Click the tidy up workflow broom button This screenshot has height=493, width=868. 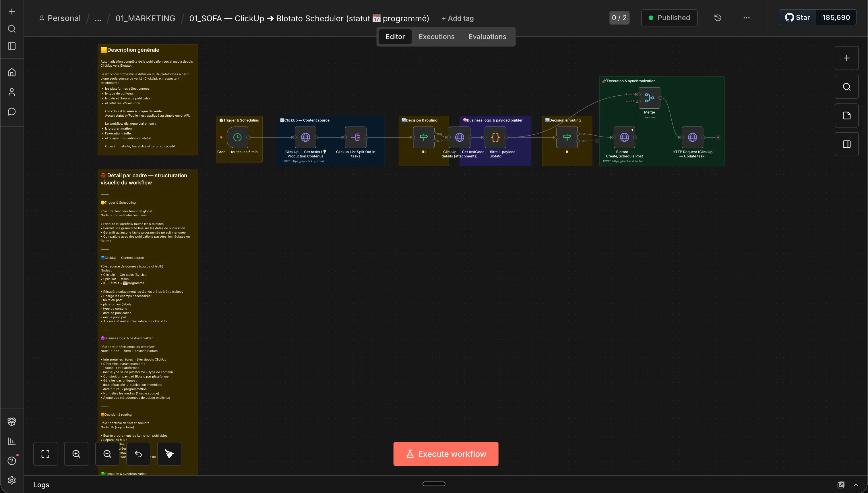169,454
